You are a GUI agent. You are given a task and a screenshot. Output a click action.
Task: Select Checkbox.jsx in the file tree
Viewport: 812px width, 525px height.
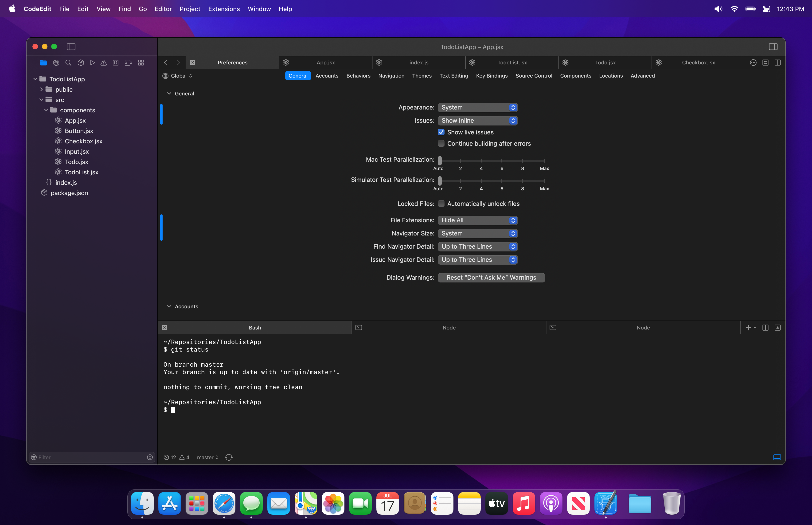(83, 141)
